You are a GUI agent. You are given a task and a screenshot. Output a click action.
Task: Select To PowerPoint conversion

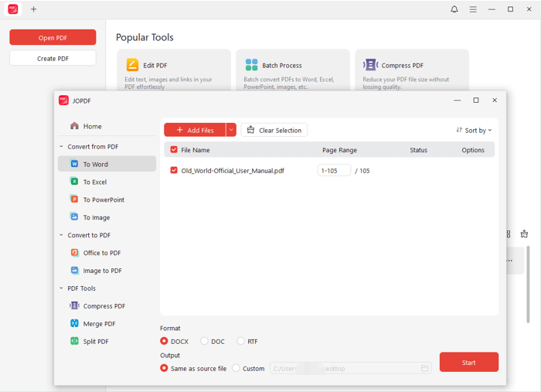(107, 199)
